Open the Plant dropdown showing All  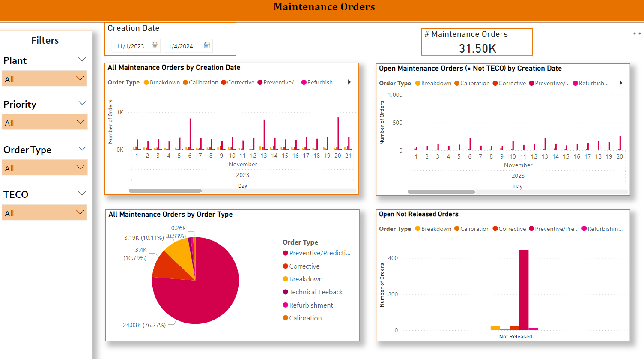point(45,79)
